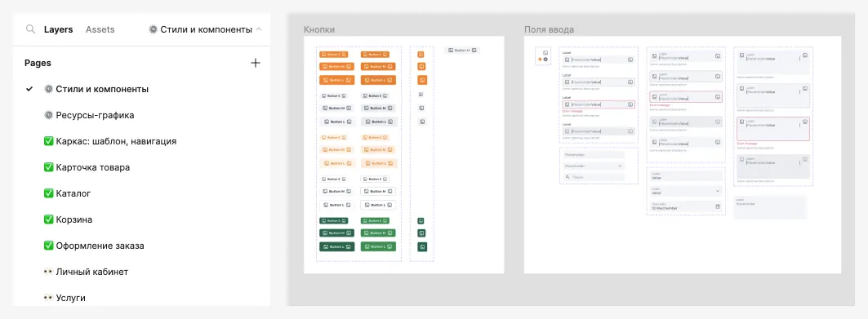Click the gear icon beside page dropdown title
This screenshot has width=868, height=319.
[154, 29]
